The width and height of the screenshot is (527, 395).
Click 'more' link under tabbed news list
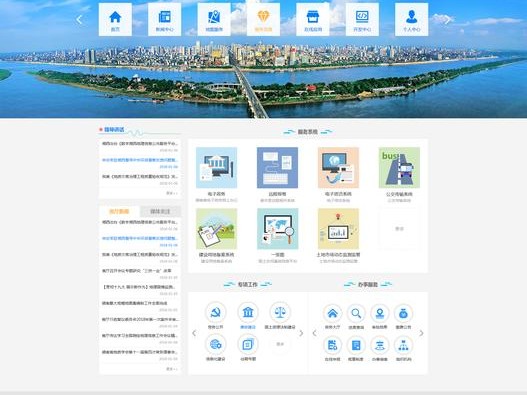click(172, 369)
